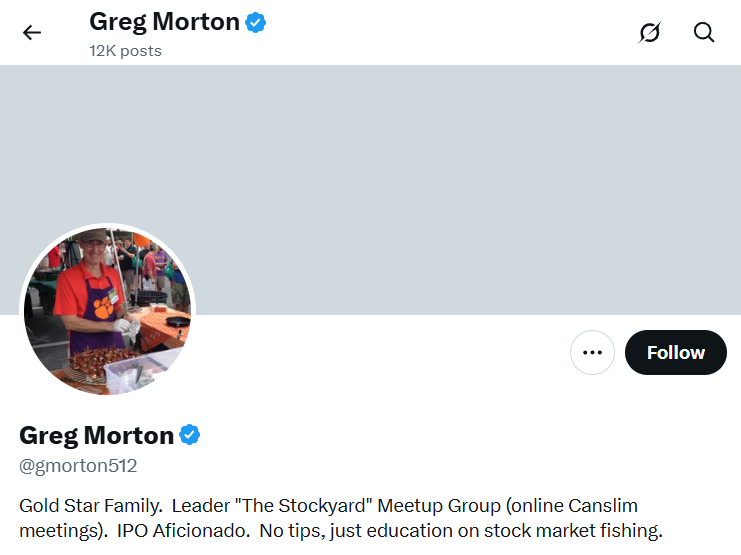Click the "12K posts" count

[125, 51]
